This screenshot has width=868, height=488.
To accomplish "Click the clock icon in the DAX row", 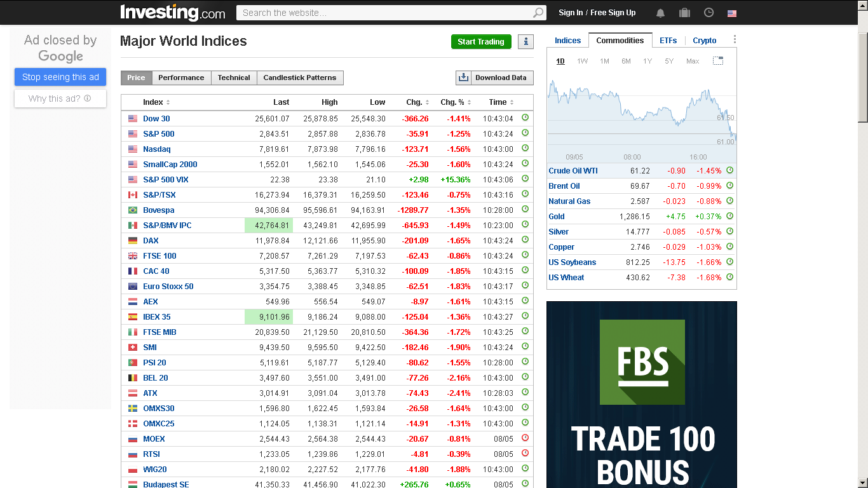I will pos(525,240).
